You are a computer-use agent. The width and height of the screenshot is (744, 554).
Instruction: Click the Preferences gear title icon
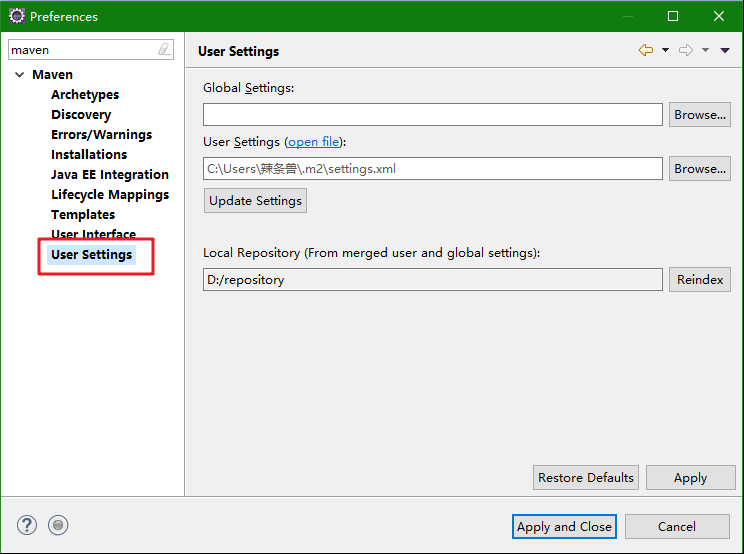pyautogui.click(x=17, y=16)
